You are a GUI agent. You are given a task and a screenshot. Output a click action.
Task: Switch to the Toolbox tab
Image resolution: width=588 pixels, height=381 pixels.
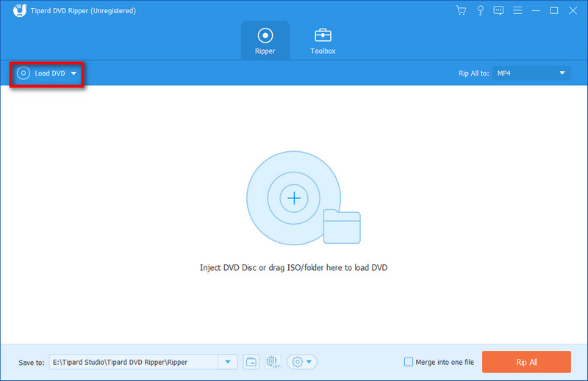323,40
